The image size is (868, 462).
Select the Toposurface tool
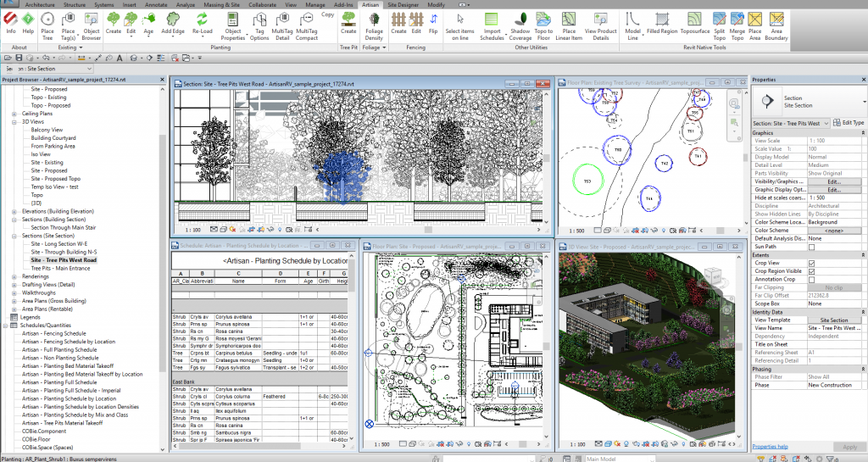[695, 23]
